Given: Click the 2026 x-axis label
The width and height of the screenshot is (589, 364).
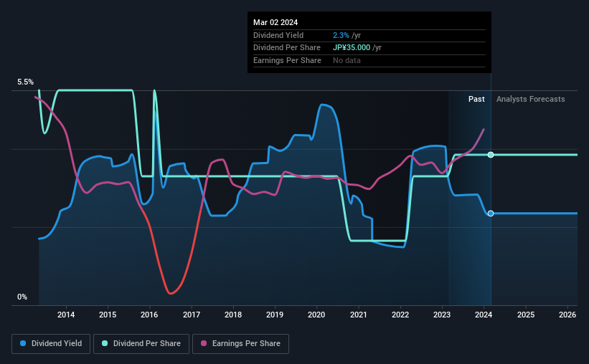Looking at the screenshot, I should [x=567, y=315].
